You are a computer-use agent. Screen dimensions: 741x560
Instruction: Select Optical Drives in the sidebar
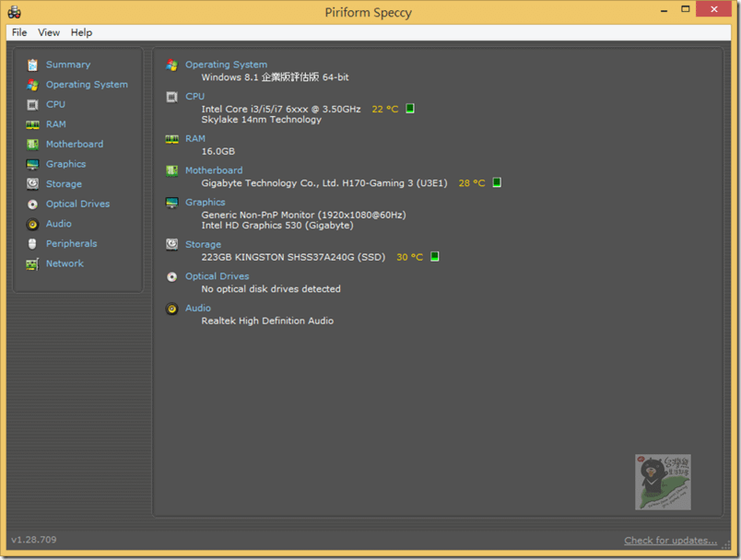click(78, 204)
